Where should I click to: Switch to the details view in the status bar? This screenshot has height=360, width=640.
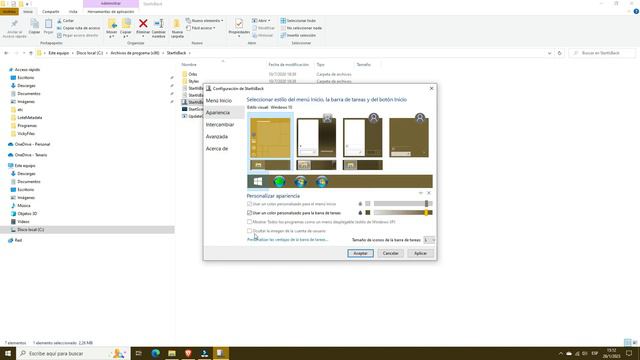click(x=628, y=342)
